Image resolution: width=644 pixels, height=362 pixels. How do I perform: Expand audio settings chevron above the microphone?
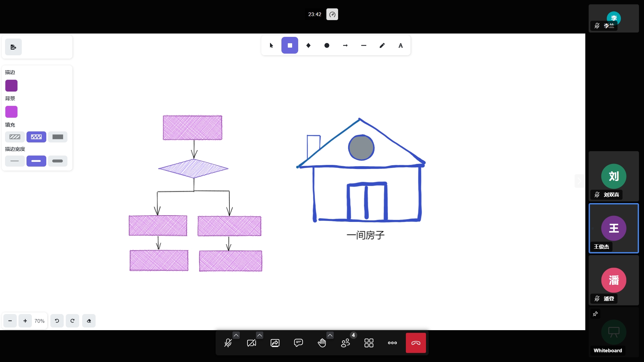coord(236,335)
